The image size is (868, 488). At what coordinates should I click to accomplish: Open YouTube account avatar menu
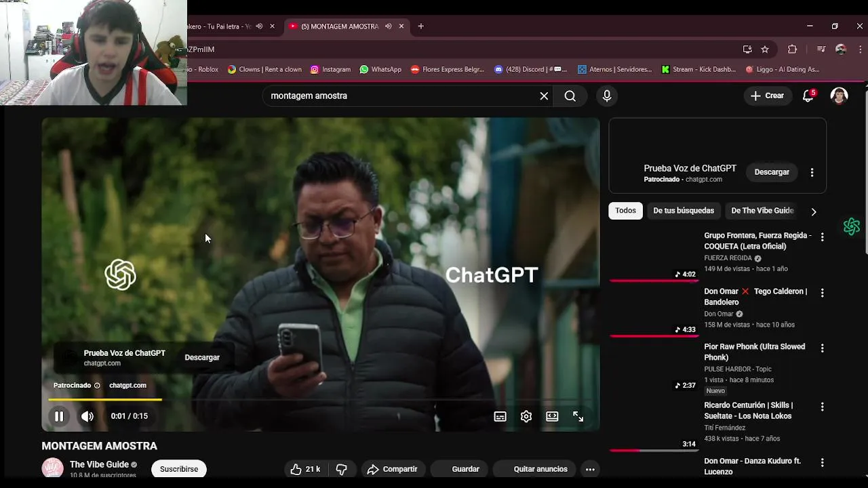[840, 96]
